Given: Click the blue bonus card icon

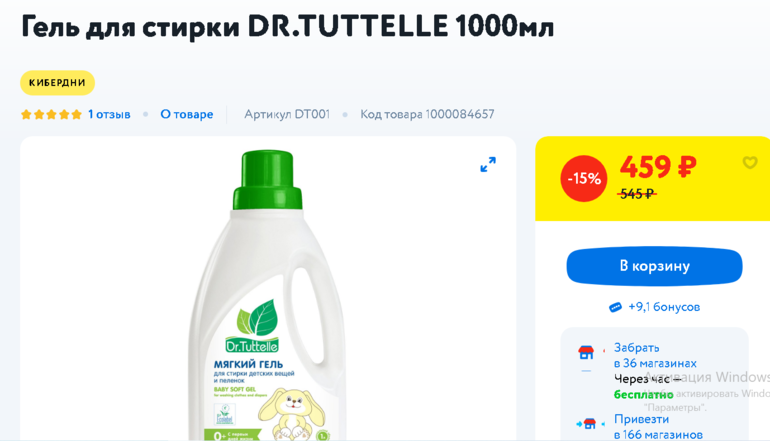Looking at the screenshot, I should coord(615,307).
